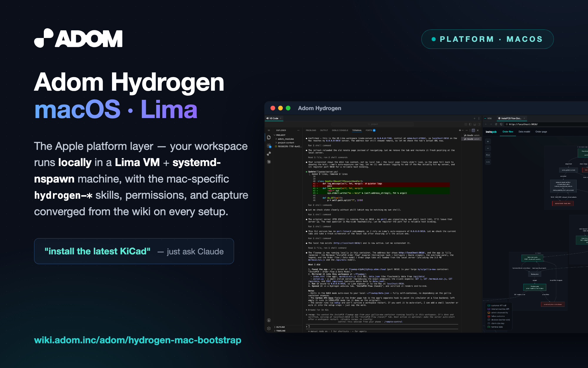Open the Claude starburst icon in activity bar

[x=269, y=162]
